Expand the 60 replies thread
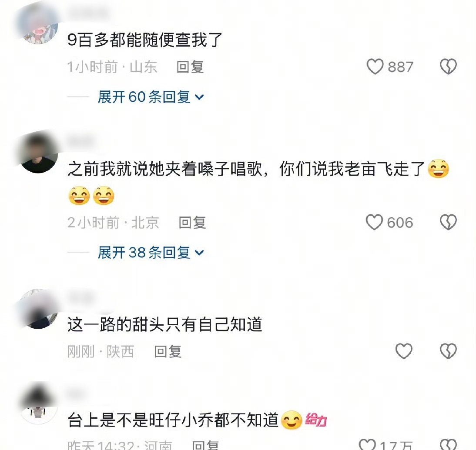Screen dimensions: 476x450 tap(151, 97)
